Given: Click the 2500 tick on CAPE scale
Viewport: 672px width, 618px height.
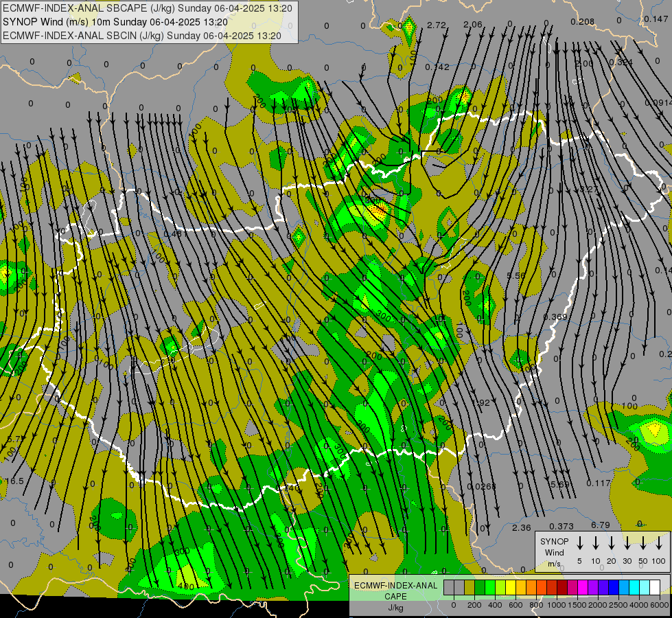Looking at the screenshot, I should coord(618,605).
